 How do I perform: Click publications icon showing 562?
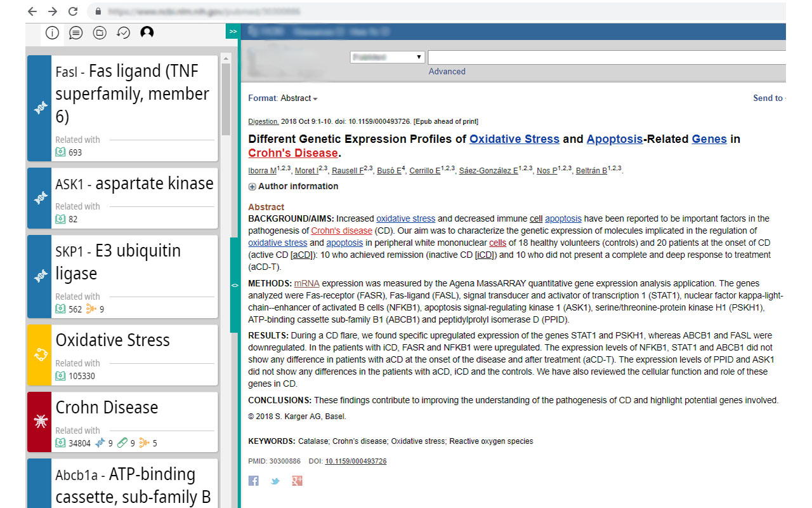coord(60,309)
